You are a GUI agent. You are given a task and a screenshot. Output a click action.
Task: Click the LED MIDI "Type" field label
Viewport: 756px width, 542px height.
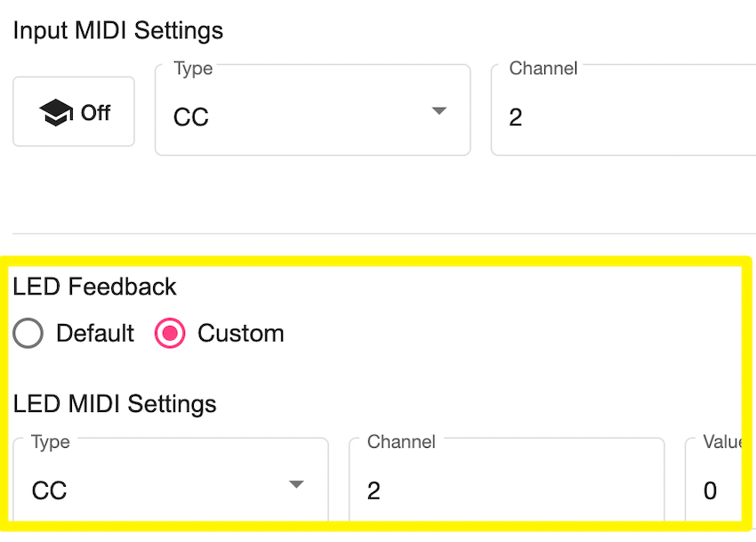(x=51, y=441)
